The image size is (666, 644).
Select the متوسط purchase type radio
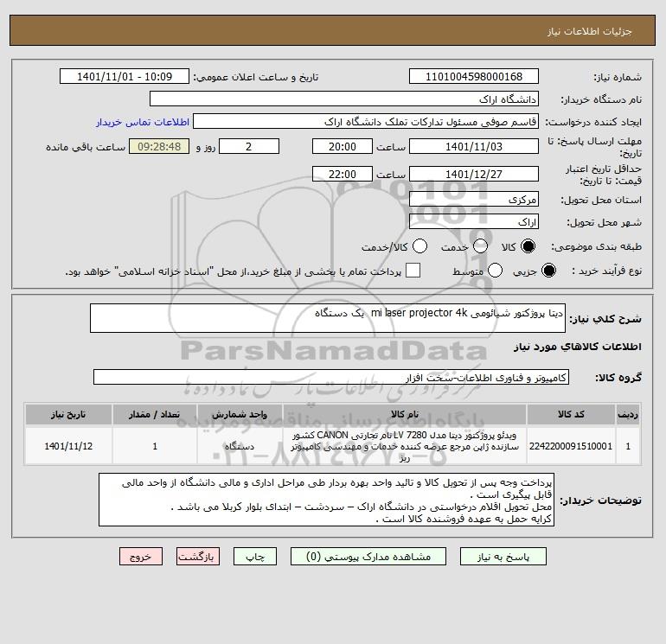click(496, 271)
